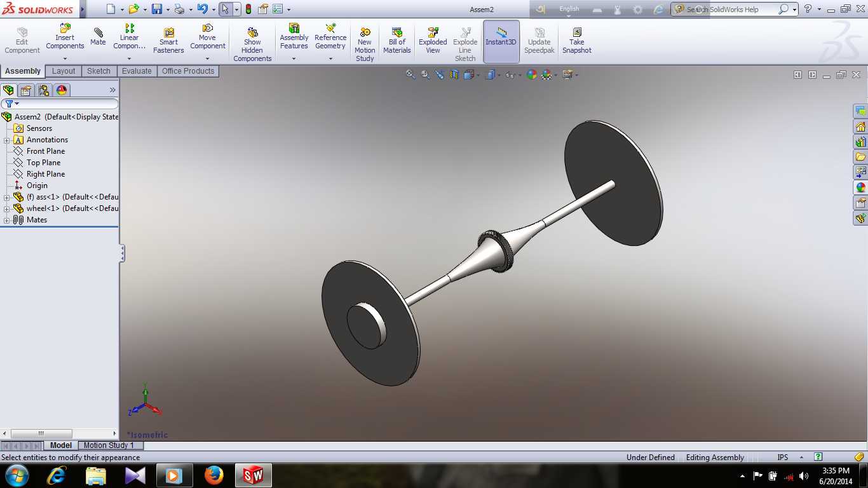Screen dimensions: 868x488
Task: Expand the Mates folder node
Action: (x=7, y=220)
